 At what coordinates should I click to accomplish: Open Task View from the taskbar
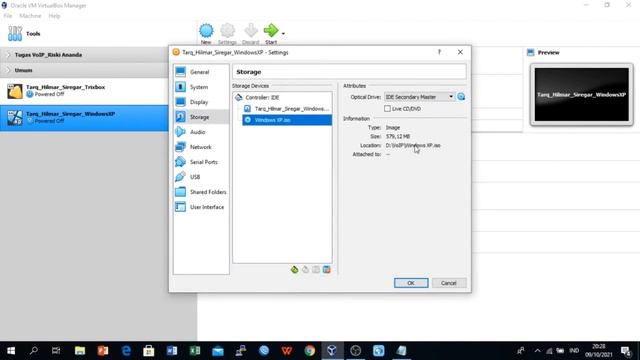click(56, 351)
